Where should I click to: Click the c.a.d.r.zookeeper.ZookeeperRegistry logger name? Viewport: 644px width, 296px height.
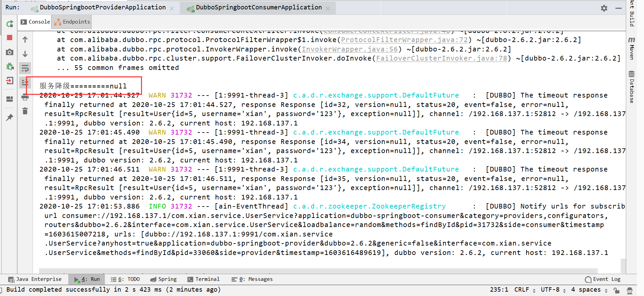click(369, 206)
